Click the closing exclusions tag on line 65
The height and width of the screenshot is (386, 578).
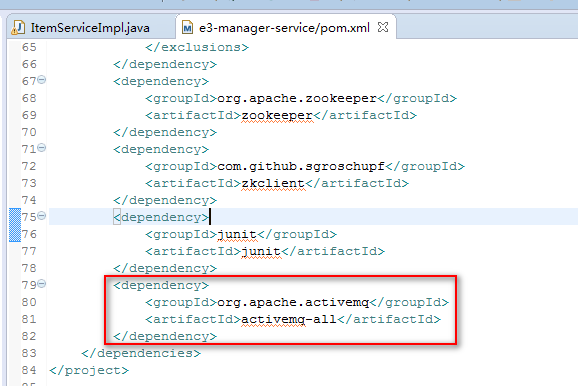(197, 47)
